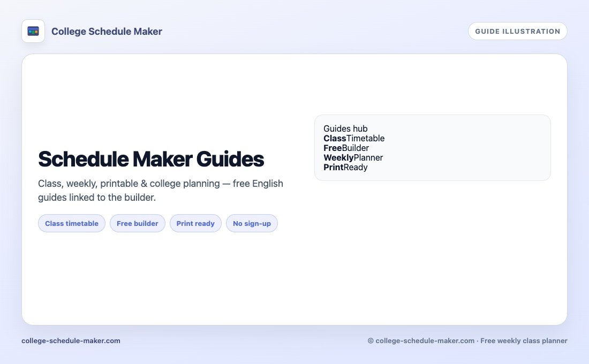Image resolution: width=589 pixels, height=364 pixels.
Task: Click the Guides hub line in the card
Action: (345, 129)
